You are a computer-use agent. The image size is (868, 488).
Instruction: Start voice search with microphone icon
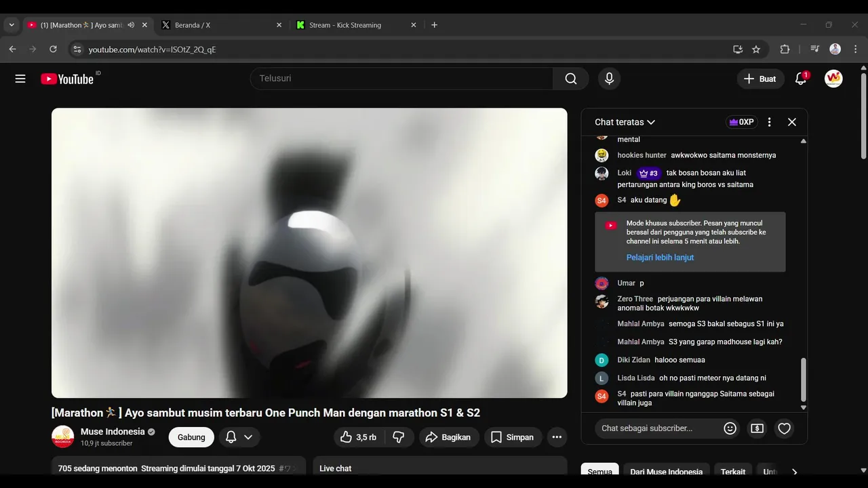[609, 79]
